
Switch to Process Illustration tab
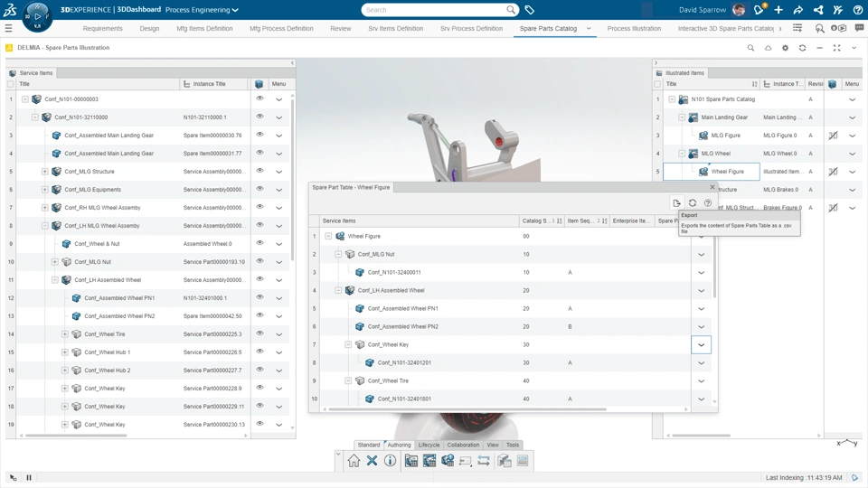coord(634,28)
